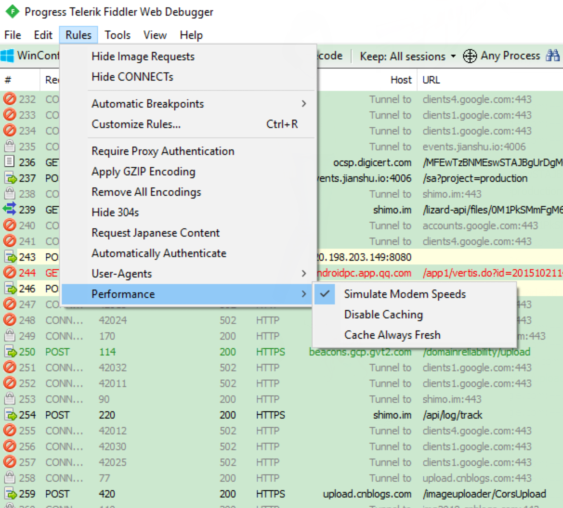The width and height of the screenshot is (563, 508).
Task: Click the lock icon on session 253
Action: [10, 399]
